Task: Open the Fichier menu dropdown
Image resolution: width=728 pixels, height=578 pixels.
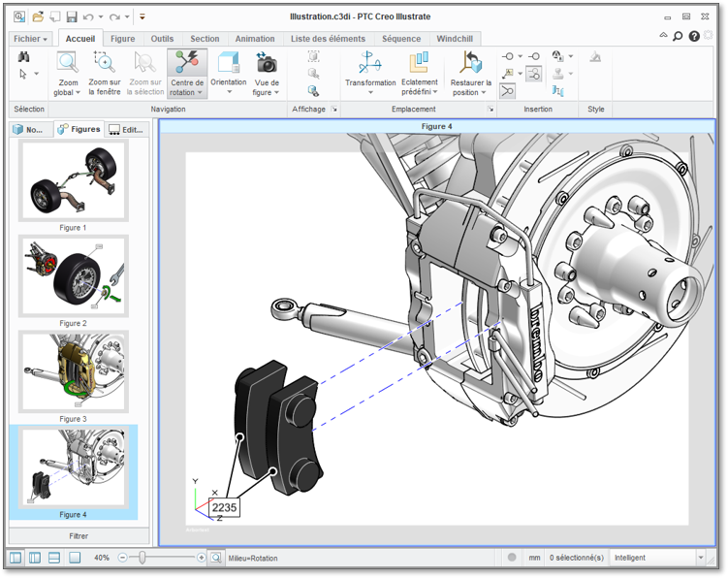Action: [30, 39]
